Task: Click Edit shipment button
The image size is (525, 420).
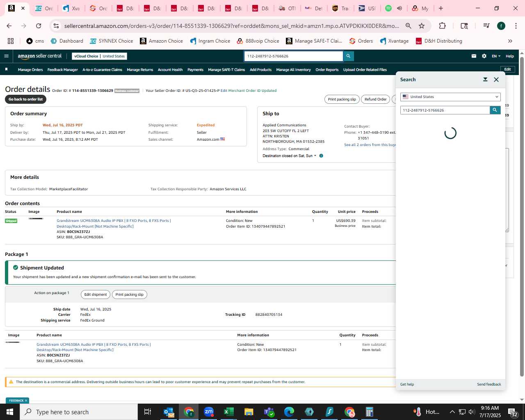Action: click(95, 294)
